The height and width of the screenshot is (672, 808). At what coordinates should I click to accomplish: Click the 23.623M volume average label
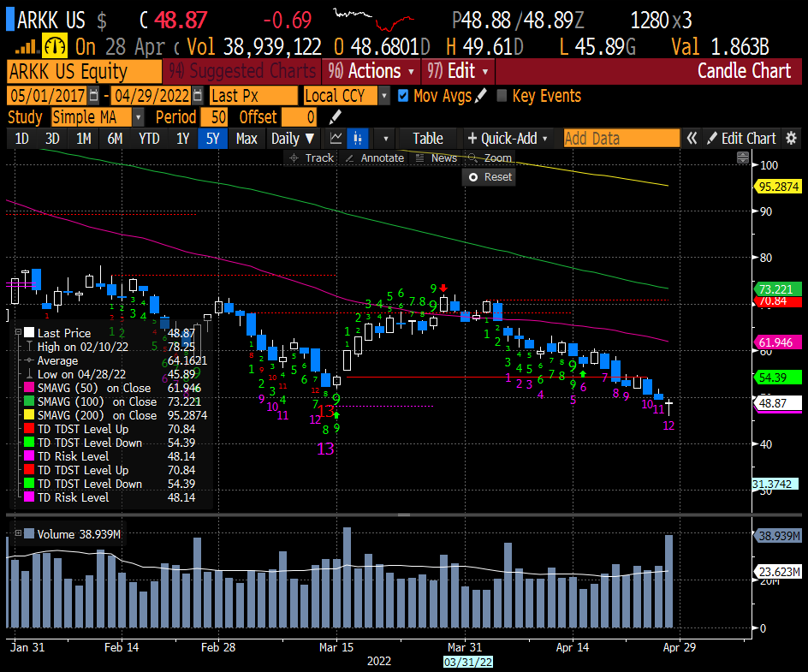(x=778, y=572)
